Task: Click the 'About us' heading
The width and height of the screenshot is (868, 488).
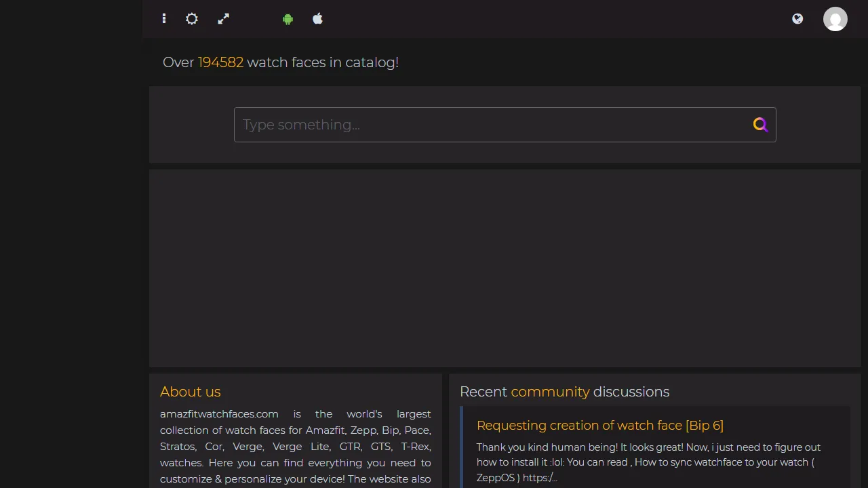Action: [191, 392]
